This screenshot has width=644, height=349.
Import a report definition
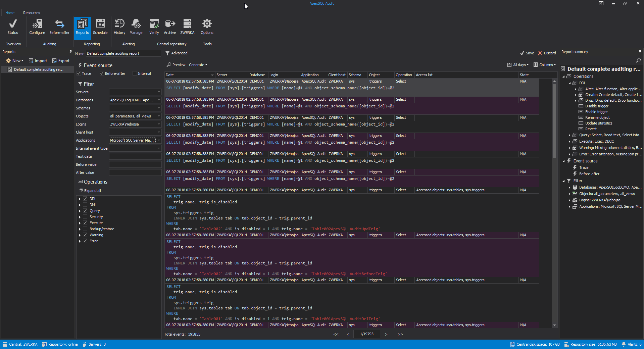click(x=38, y=61)
